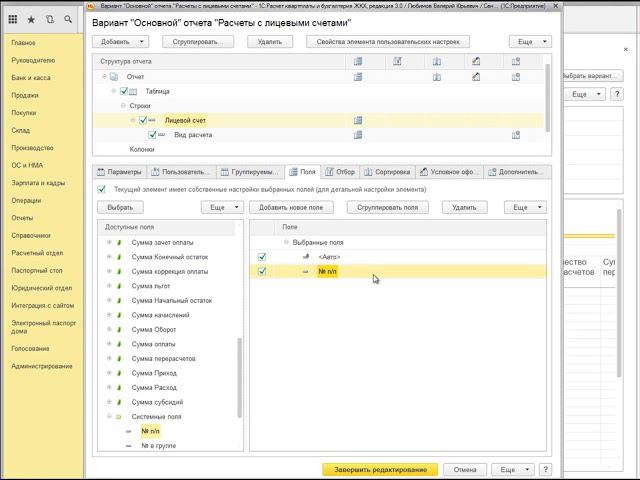Open top Еще dropdown menu
640x480 pixels.
click(x=530, y=42)
